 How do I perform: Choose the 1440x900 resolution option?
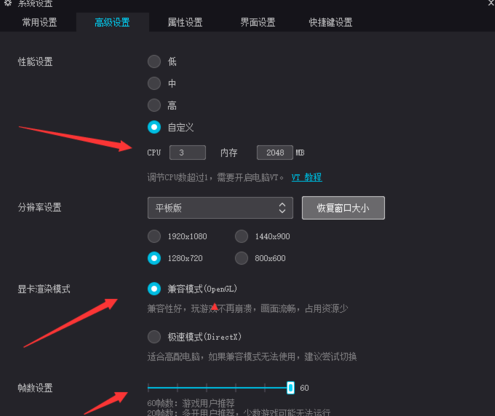241,236
